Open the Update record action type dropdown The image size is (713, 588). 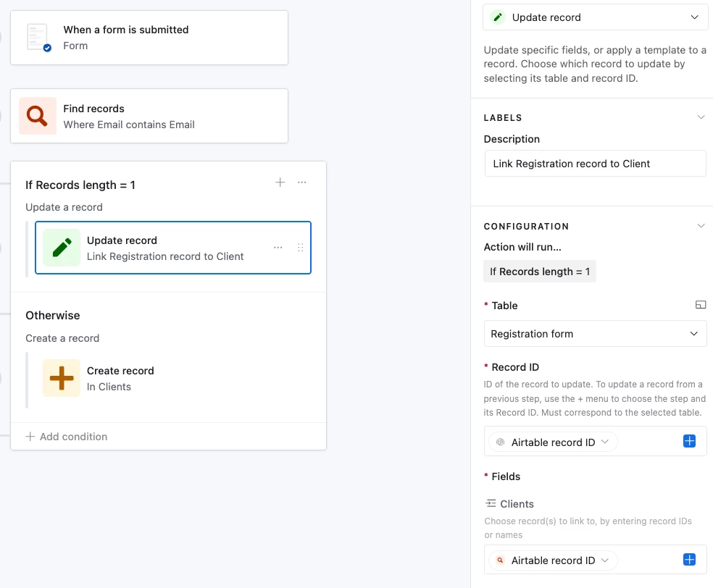(x=595, y=17)
